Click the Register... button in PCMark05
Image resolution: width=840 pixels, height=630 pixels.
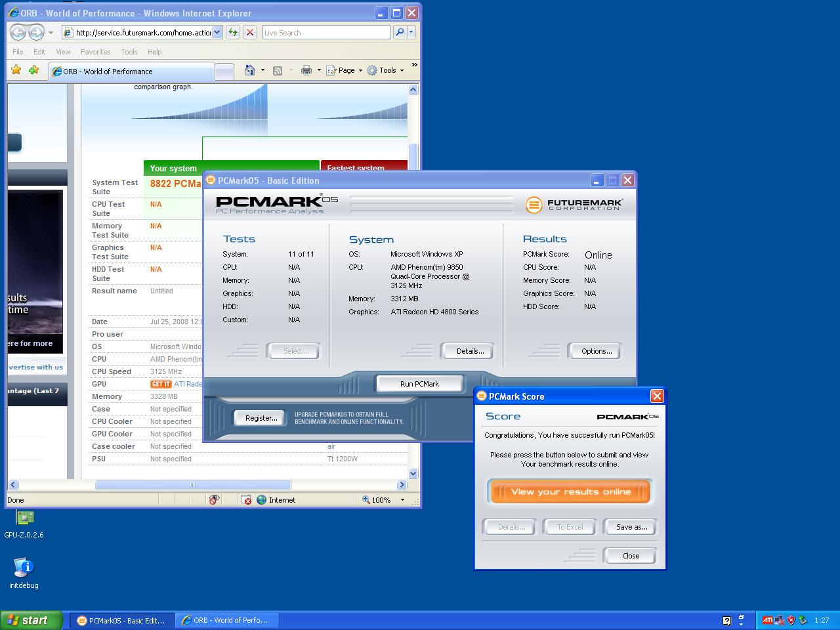tap(261, 418)
